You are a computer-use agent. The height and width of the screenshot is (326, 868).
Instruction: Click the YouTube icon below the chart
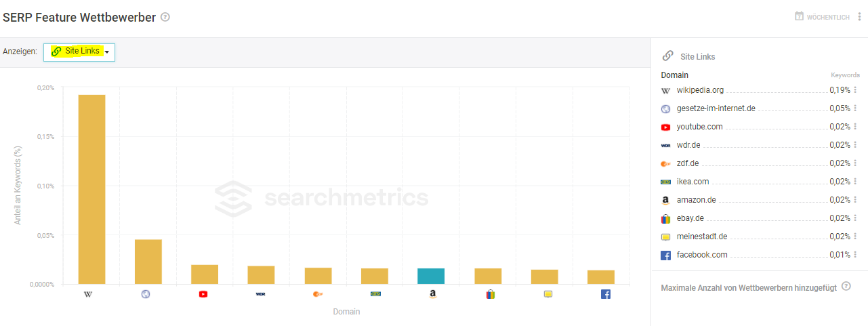[203, 294]
